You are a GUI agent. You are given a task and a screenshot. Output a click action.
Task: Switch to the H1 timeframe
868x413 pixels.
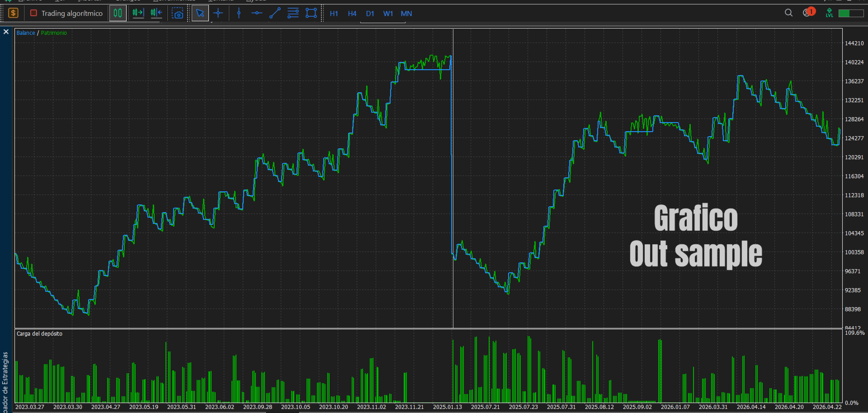pos(334,14)
